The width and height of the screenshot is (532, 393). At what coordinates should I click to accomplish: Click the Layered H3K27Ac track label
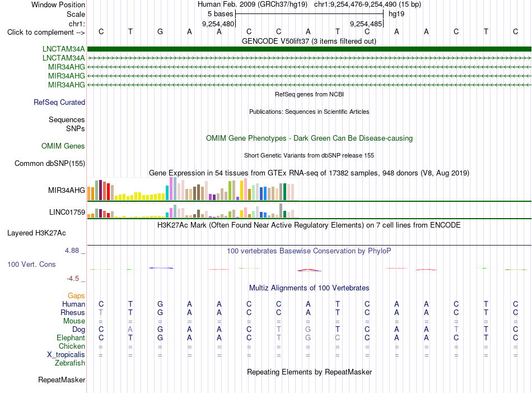[36, 233]
